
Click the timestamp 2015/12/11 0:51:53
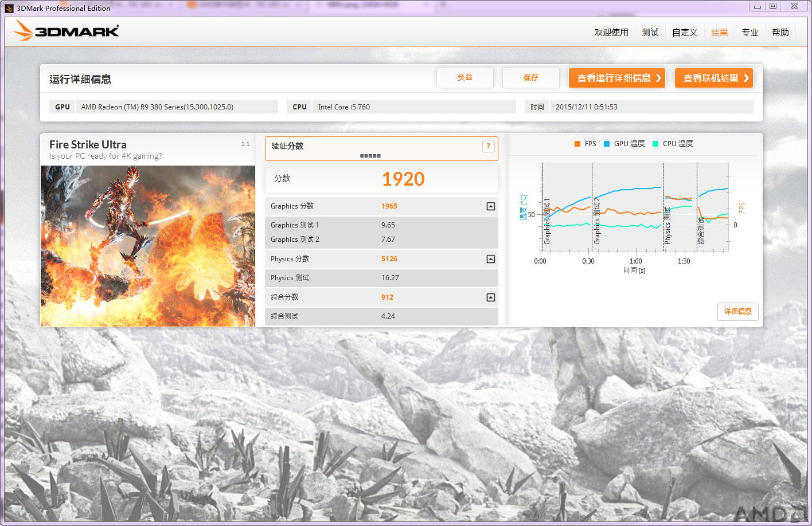pyautogui.click(x=587, y=107)
